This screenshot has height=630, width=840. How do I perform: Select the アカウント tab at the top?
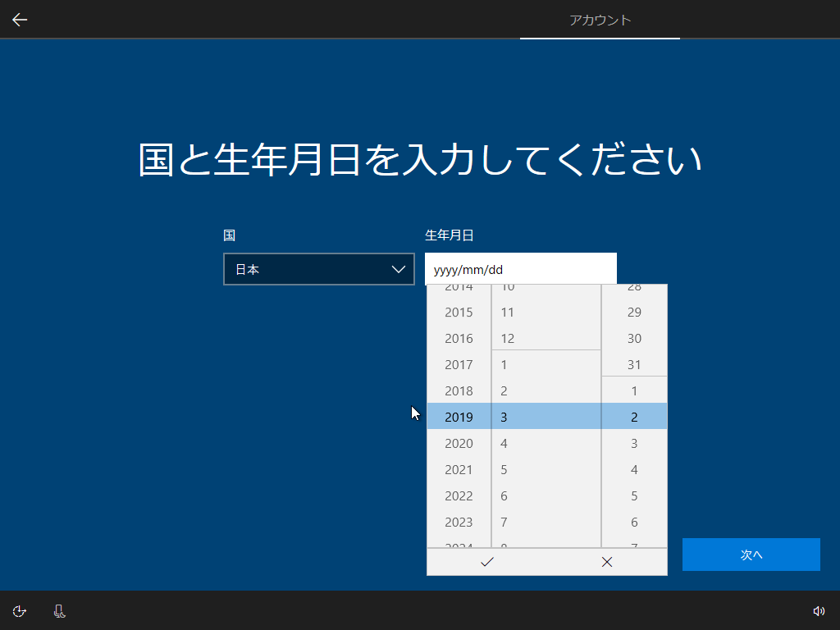click(600, 21)
